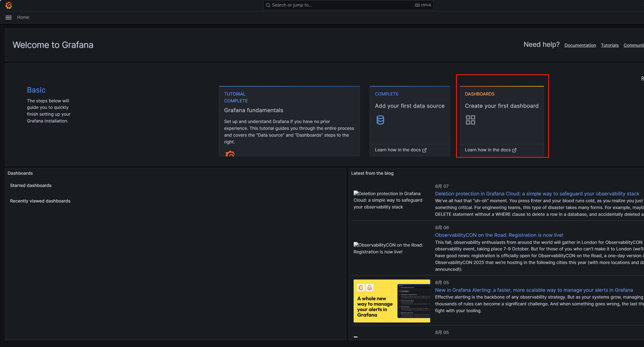Click the data source database icon
The height and width of the screenshot is (347, 644).
tap(380, 120)
